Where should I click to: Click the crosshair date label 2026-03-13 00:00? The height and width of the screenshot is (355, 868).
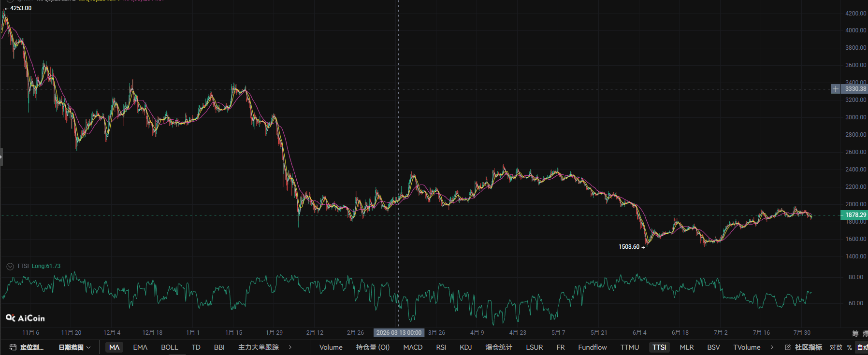coord(399,333)
